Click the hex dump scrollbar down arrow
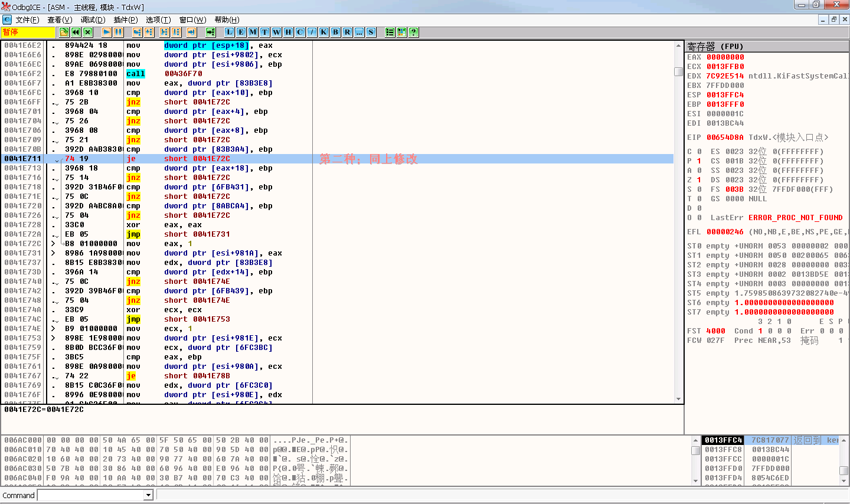The image size is (850, 504). [695, 481]
